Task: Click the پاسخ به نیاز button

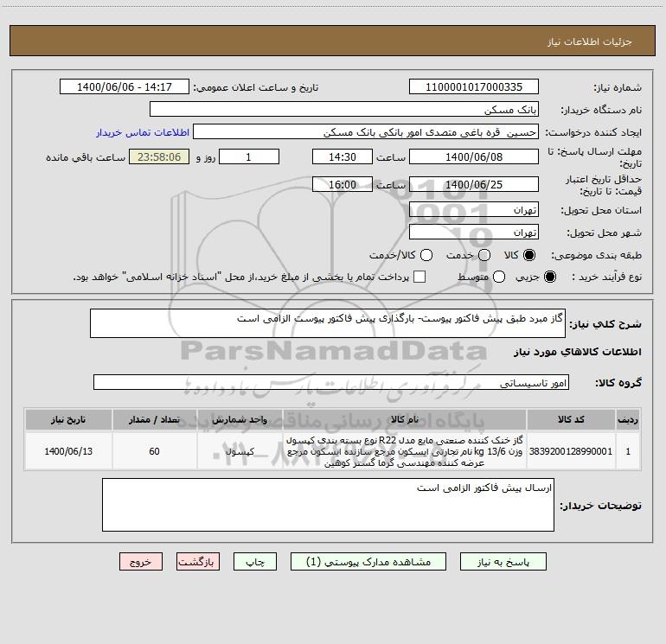Action: 503,562
